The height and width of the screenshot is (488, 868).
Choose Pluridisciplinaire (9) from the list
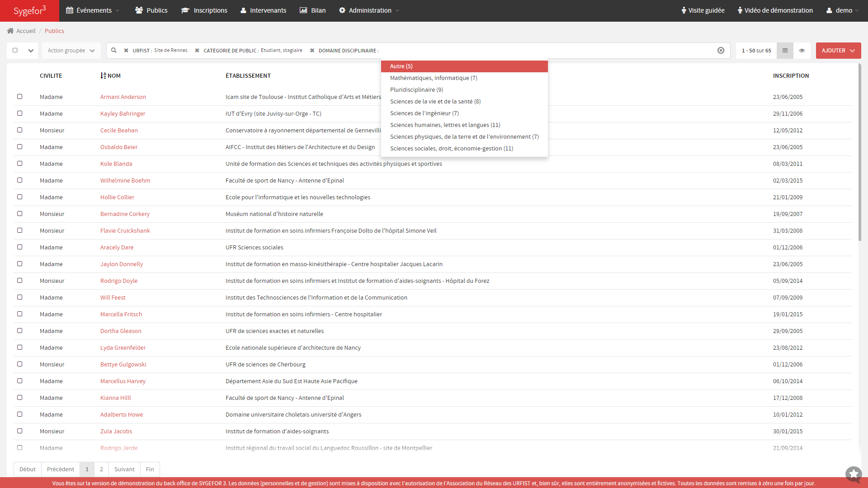point(416,90)
